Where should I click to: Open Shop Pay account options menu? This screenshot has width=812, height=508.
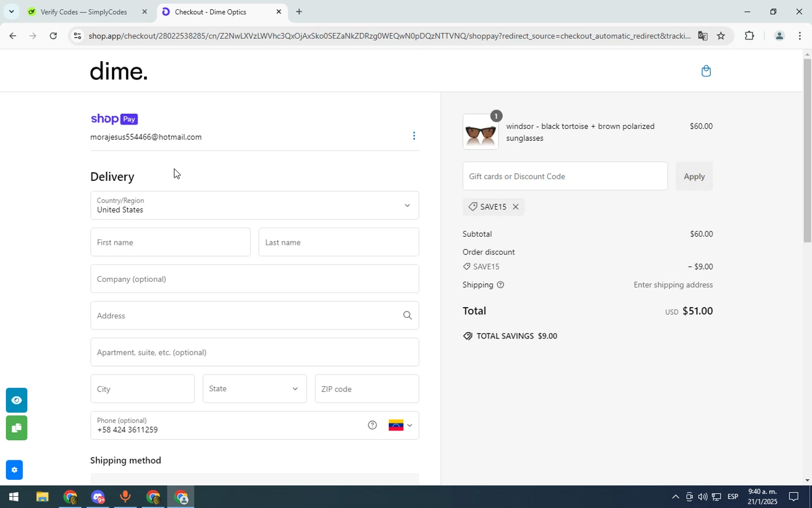tap(414, 136)
